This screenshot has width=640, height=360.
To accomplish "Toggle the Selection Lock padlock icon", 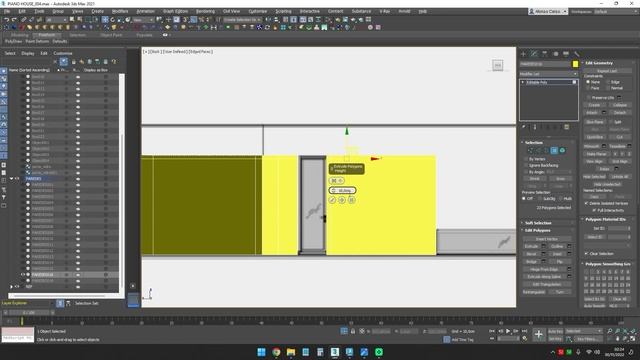I will pos(353,331).
